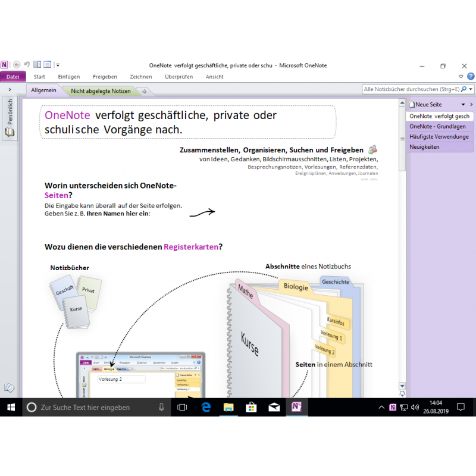
Task: Select the OneNote - Grundlagen page
Action: pos(437,126)
